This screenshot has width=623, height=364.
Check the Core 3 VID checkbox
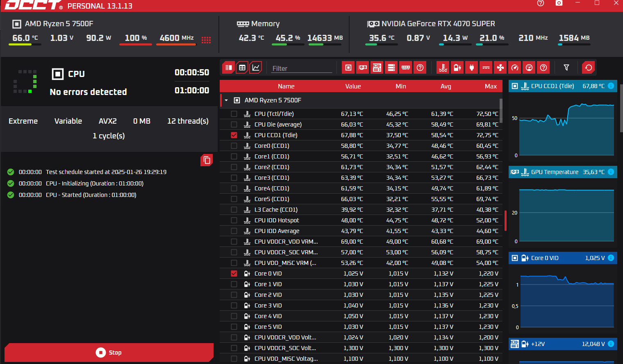click(x=234, y=305)
